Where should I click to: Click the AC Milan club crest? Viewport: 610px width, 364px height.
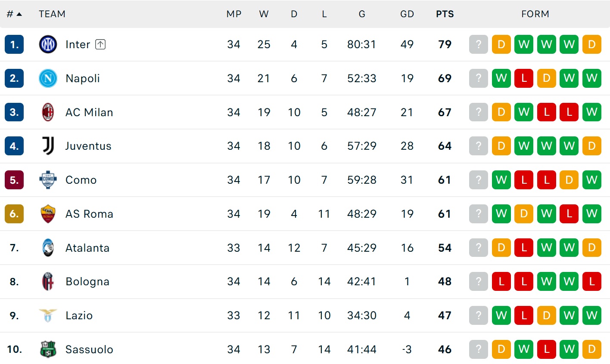point(48,112)
